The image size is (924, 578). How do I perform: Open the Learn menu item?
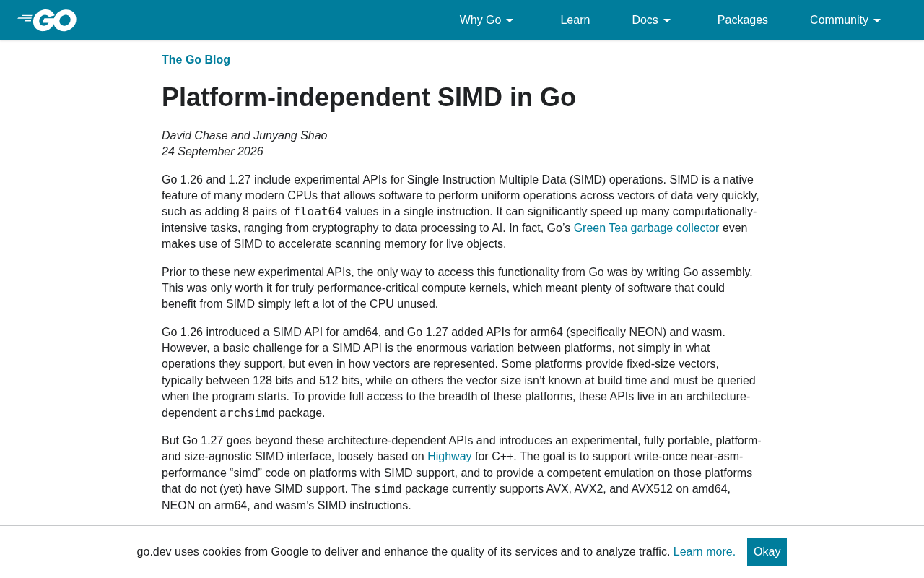(x=575, y=20)
